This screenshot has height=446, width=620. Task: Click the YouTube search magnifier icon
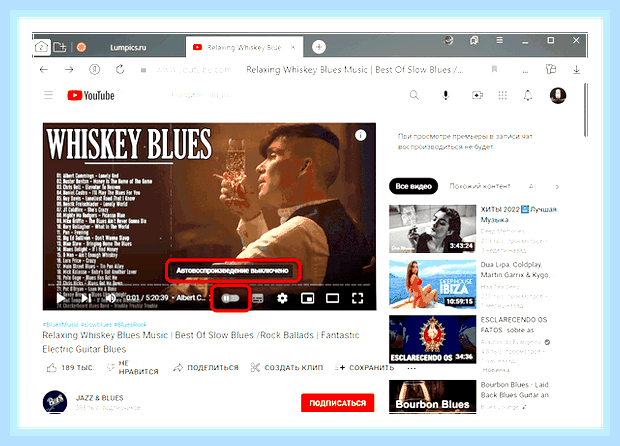point(414,95)
